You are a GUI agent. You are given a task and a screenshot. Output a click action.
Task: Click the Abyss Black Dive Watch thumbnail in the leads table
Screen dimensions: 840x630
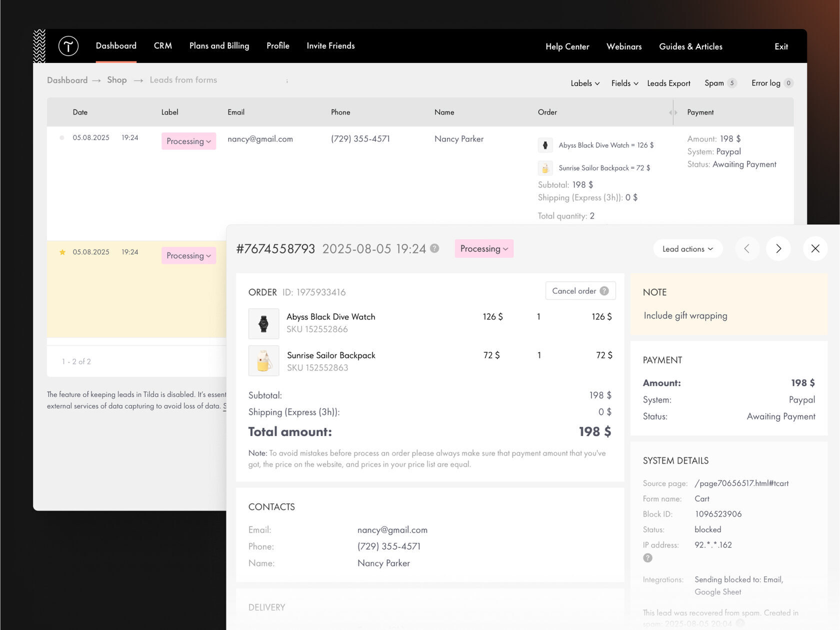[545, 145]
